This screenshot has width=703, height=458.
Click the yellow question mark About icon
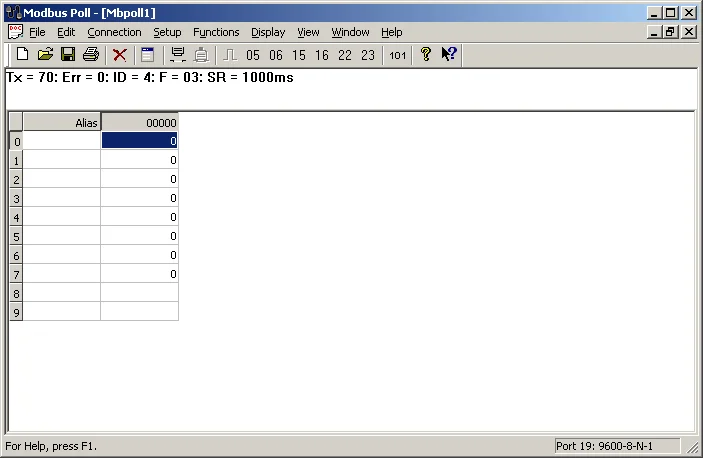point(425,55)
